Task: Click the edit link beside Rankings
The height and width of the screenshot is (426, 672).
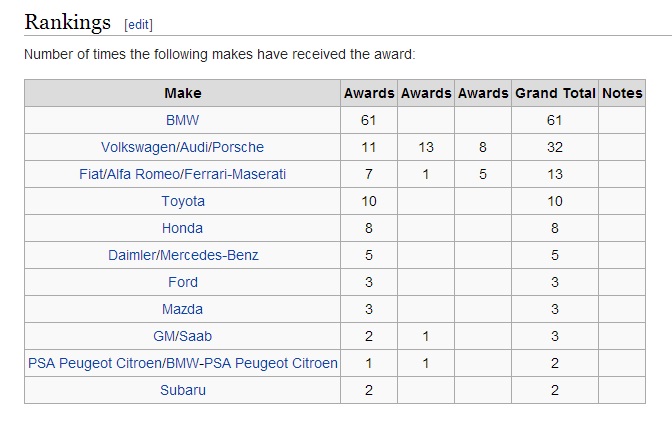Action: tap(138, 24)
